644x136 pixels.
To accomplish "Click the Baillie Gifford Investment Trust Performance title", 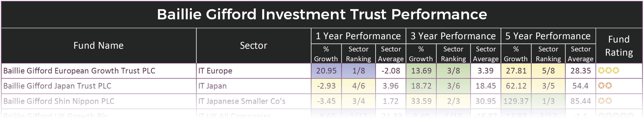I will tap(322, 14).
